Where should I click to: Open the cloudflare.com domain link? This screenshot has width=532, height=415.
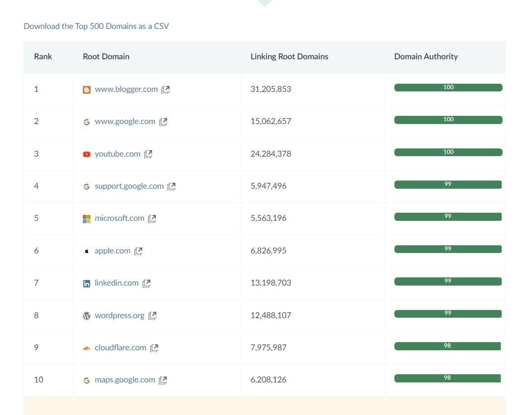click(120, 348)
